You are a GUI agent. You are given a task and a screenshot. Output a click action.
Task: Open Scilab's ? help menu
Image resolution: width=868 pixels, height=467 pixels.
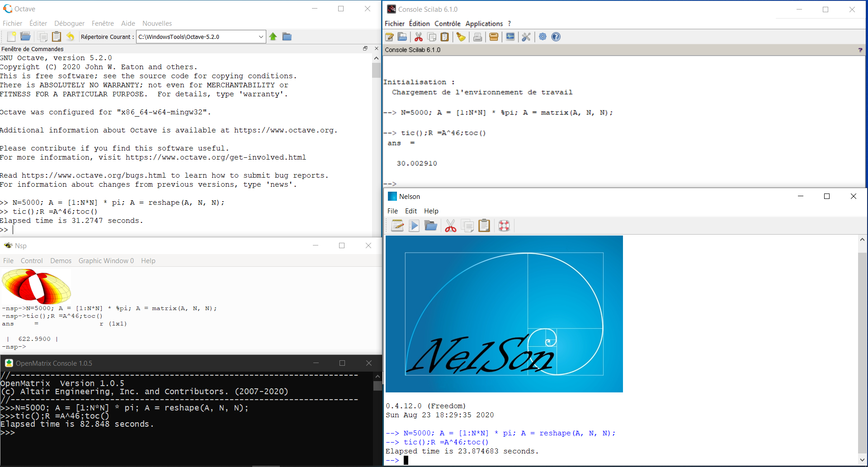tap(509, 24)
